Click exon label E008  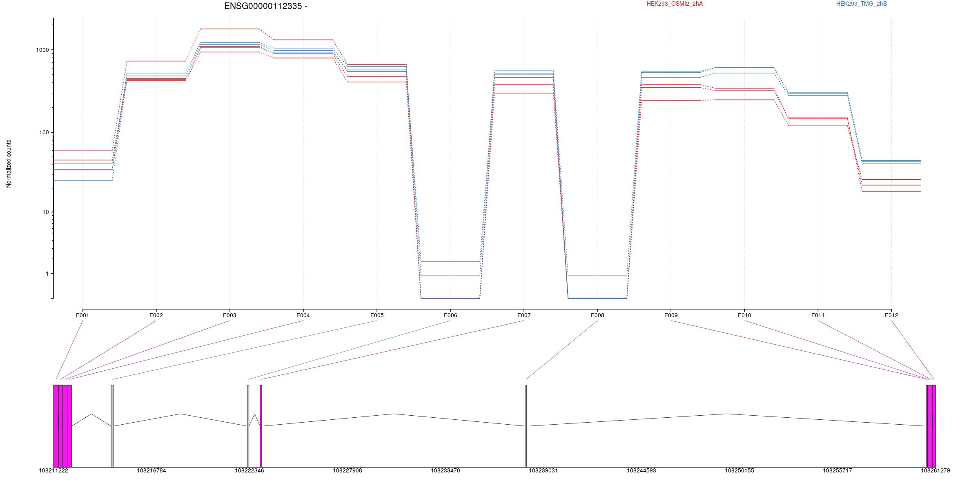[x=597, y=315]
